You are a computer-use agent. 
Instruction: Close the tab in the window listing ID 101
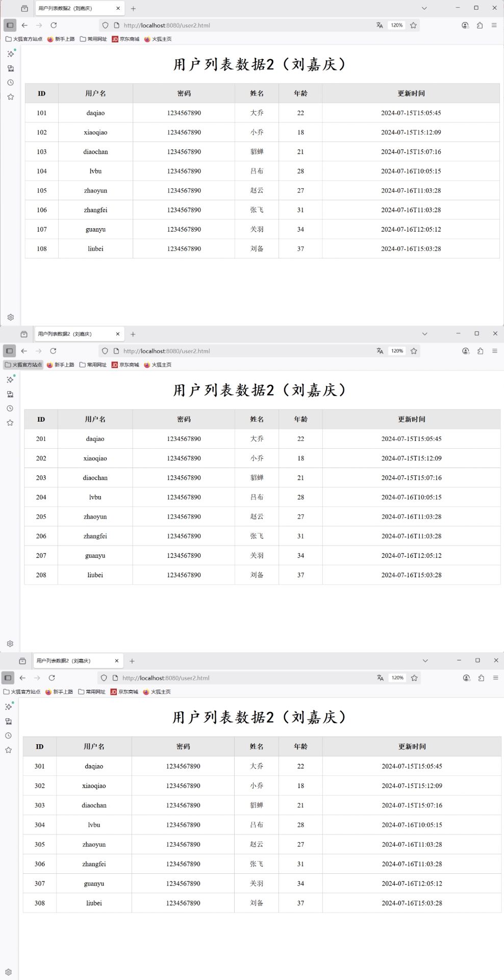(x=118, y=8)
